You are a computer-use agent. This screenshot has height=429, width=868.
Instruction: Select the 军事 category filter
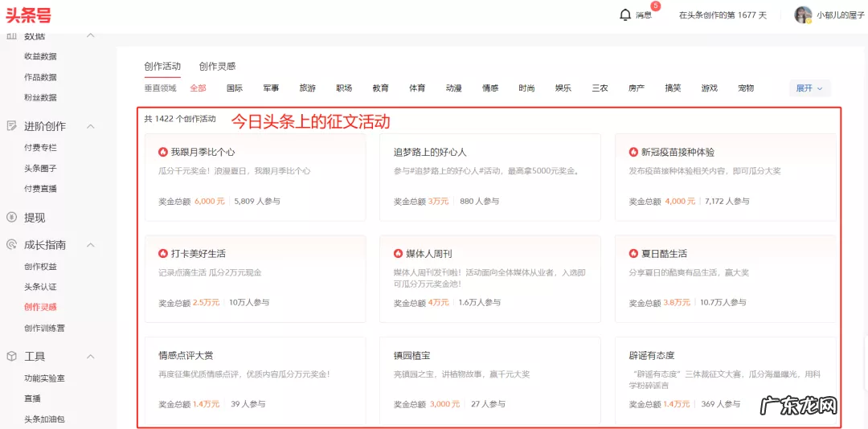(x=271, y=88)
